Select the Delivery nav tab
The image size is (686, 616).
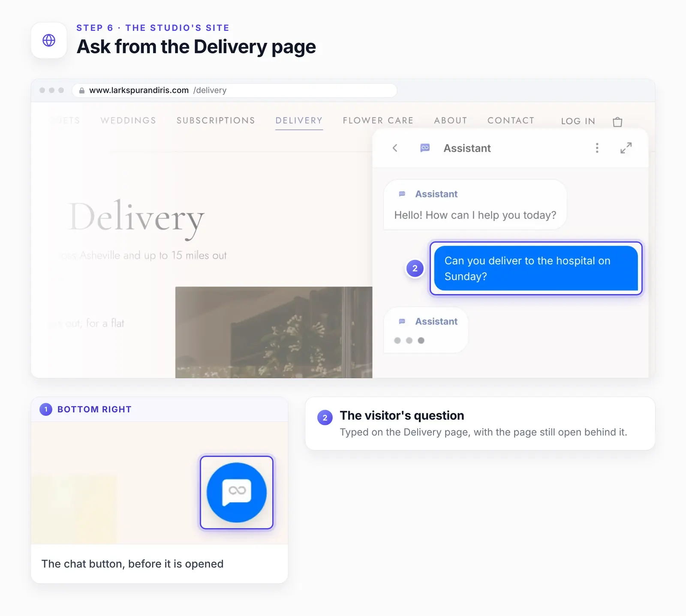(x=299, y=120)
